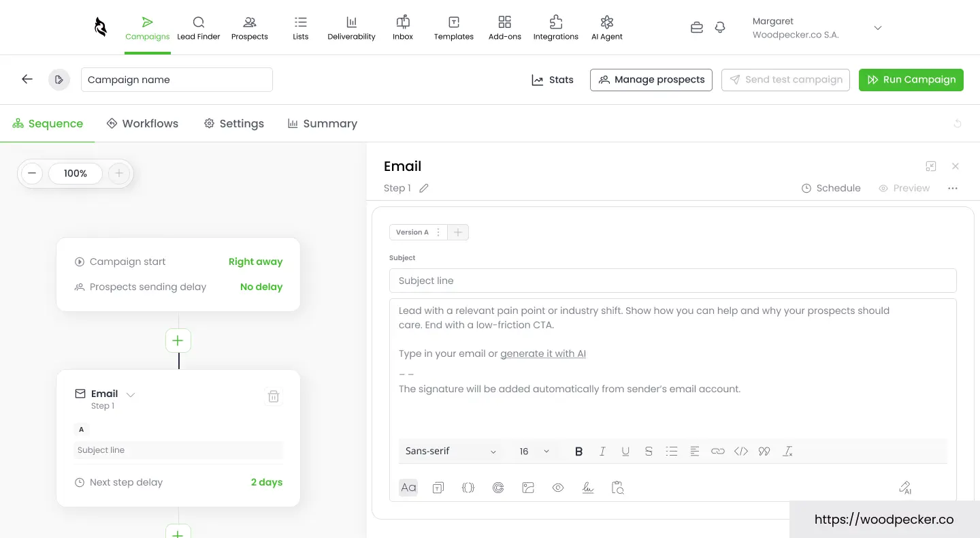
Task: Click the 100% zoom level
Action: click(76, 174)
